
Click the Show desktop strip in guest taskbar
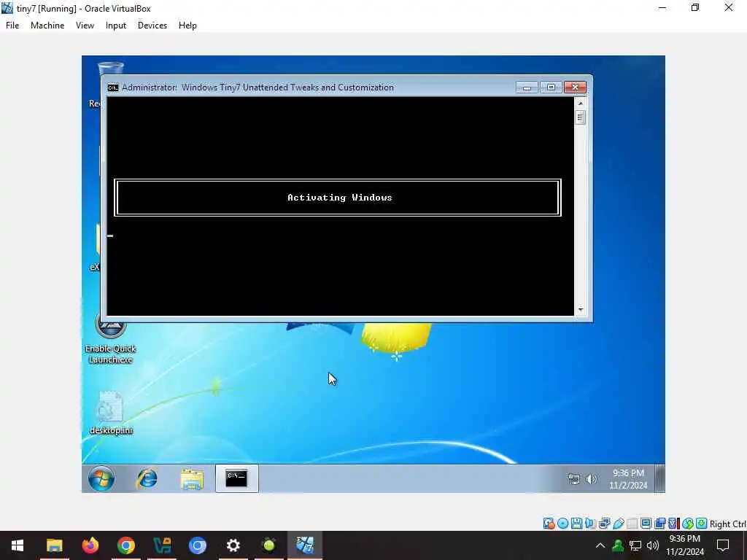point(659,478)
